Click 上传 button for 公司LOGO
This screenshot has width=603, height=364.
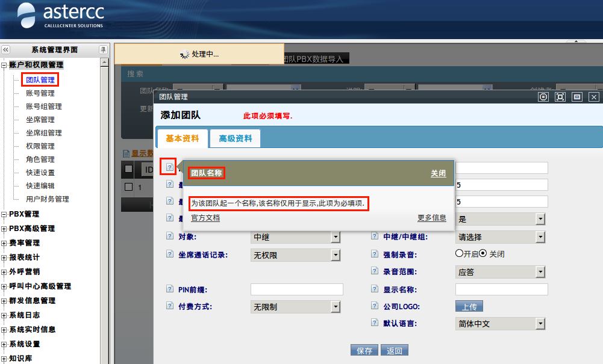[469, 306]
